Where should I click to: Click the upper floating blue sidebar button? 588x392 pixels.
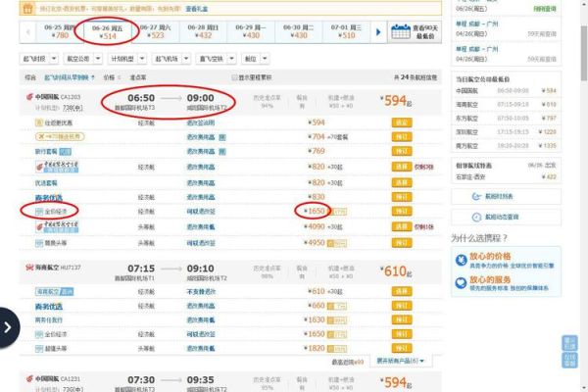569,343
